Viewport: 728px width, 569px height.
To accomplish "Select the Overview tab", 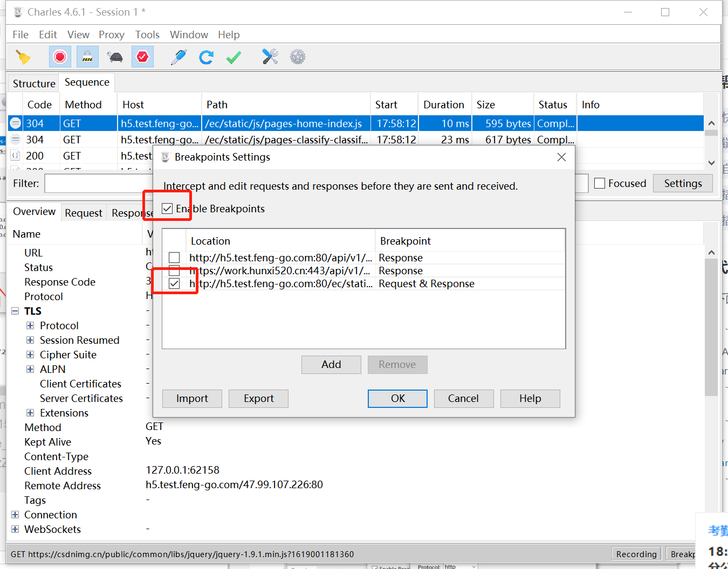I will [34, 212].
